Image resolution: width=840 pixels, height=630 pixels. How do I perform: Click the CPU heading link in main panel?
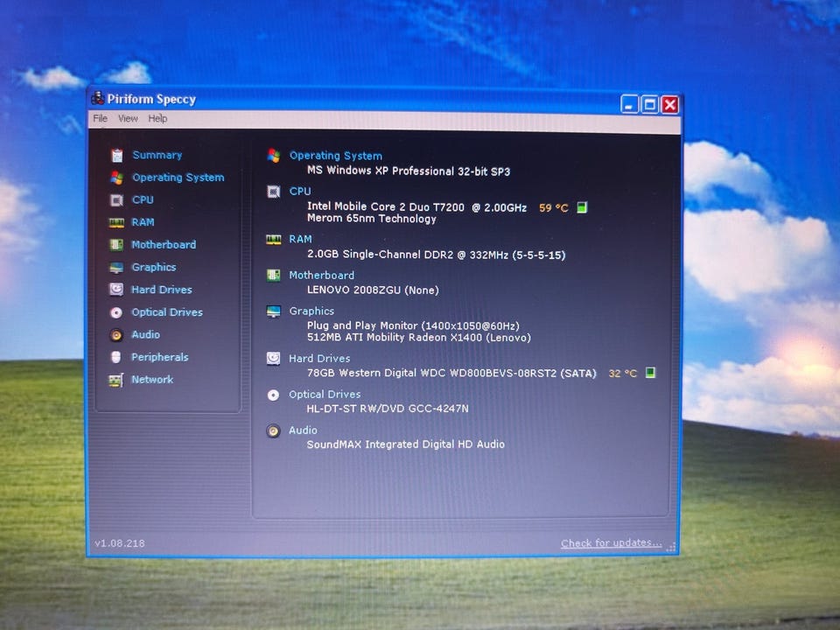pyautogui.click(x=300, y=192)
